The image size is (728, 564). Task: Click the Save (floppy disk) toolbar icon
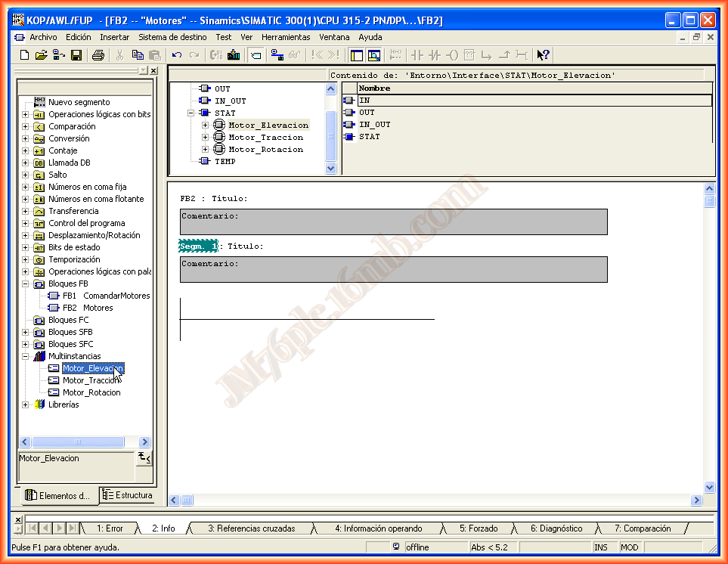(76, 55)
